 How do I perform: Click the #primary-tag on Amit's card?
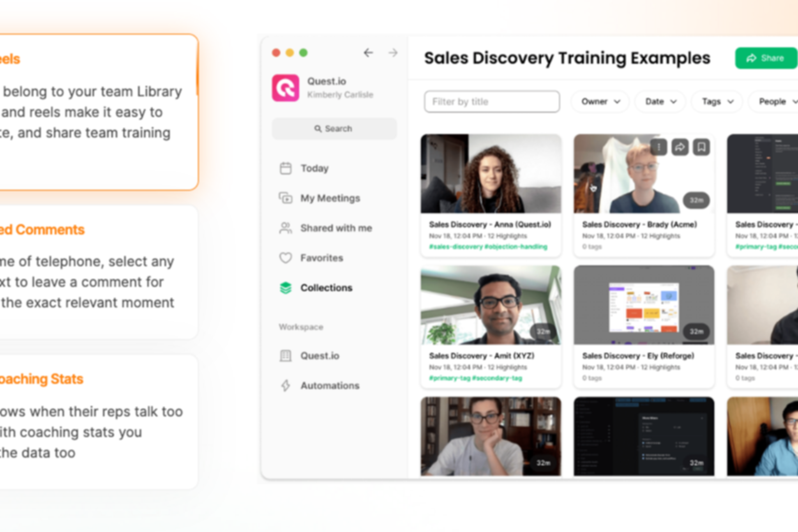click(450, 378)
